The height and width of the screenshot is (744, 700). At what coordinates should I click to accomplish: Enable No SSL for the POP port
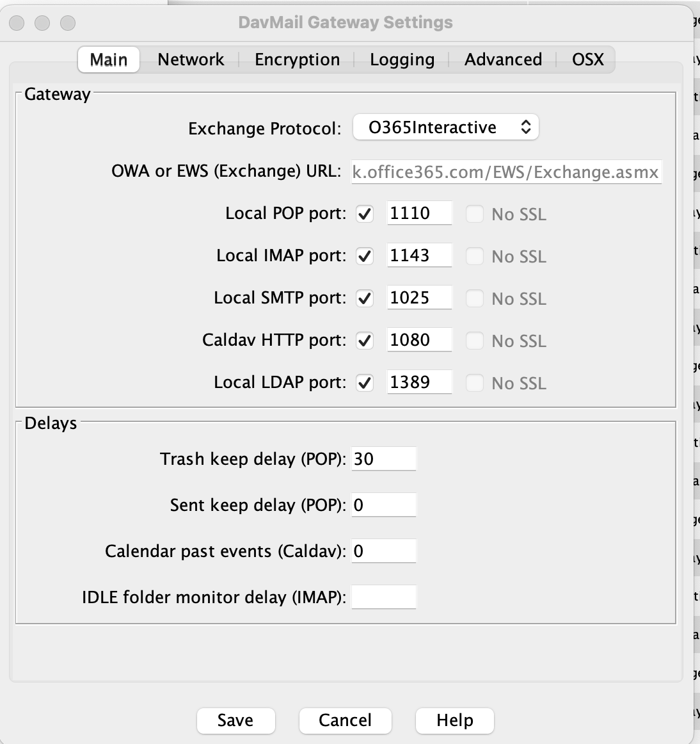(x=475, y=214)
